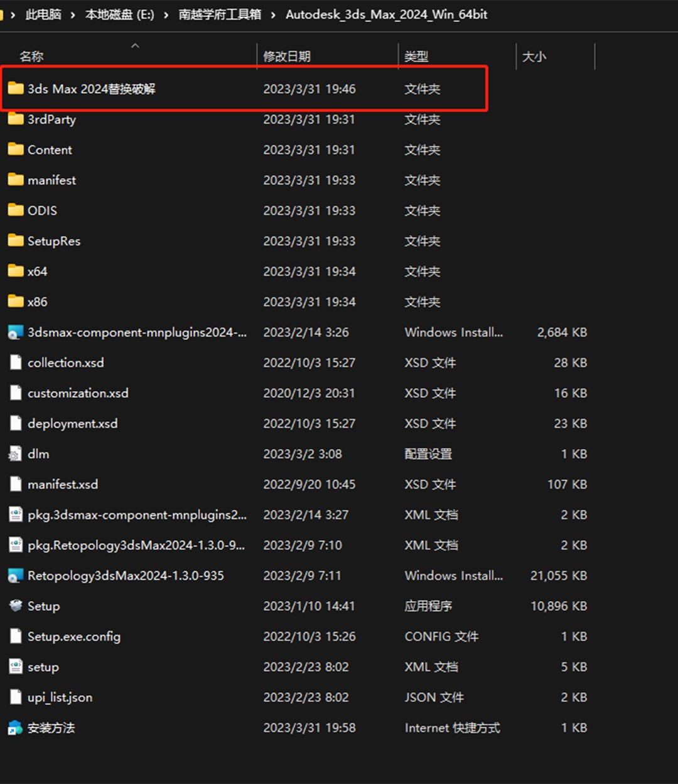Navigate to 南越学府工具箱 in the address bar

tap(220, 14)
